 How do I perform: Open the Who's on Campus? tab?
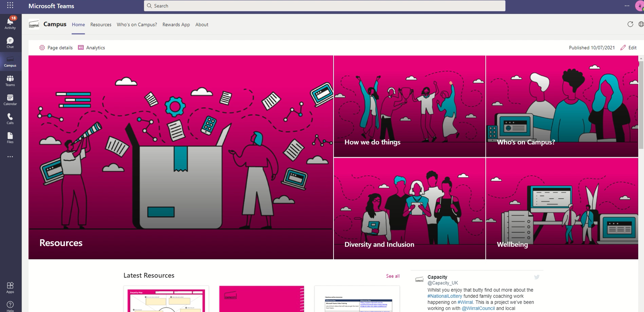(137, 24)
